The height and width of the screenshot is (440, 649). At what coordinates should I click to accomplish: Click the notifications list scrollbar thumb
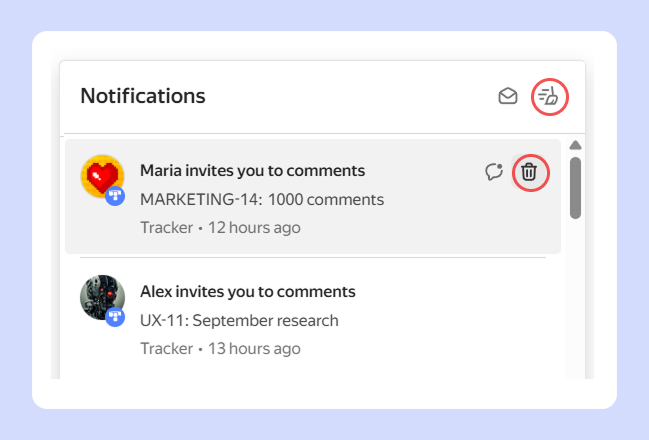[575, 187]
